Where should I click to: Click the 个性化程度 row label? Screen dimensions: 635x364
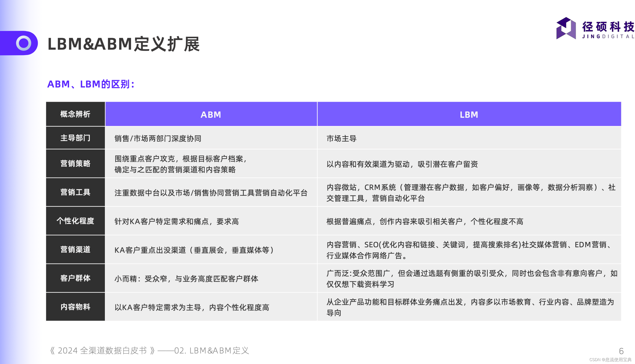75,221
